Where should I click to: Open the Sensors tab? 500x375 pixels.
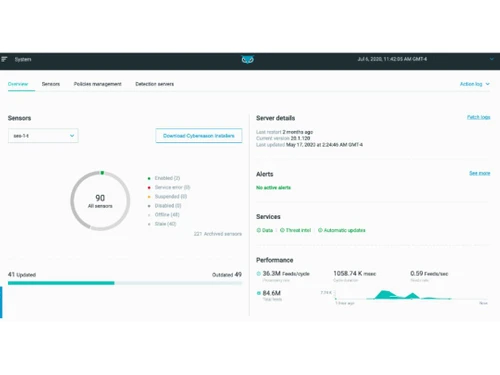(51, 84)
